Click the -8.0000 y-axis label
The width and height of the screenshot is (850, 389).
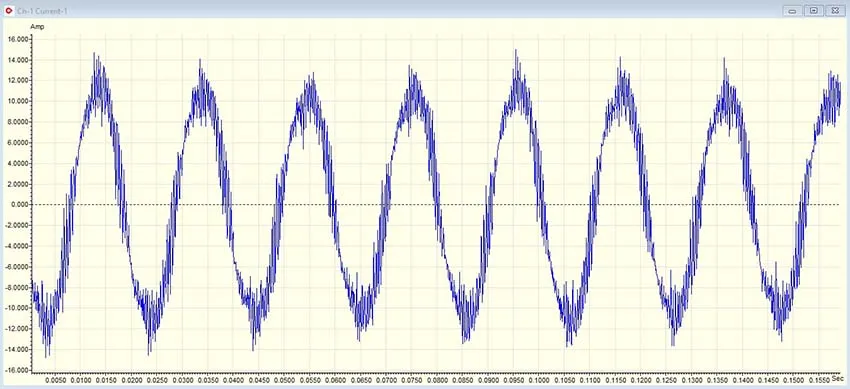(x=16, y=287)
